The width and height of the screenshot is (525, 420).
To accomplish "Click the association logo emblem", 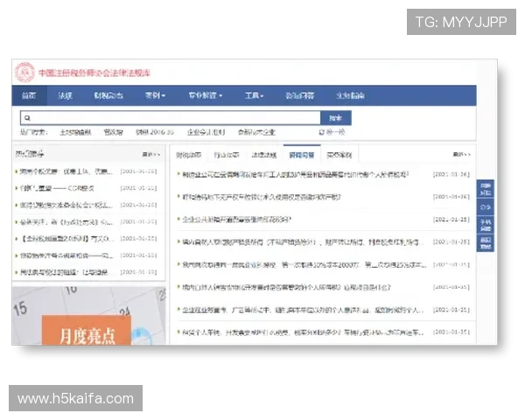I will [x=24, y=72].
